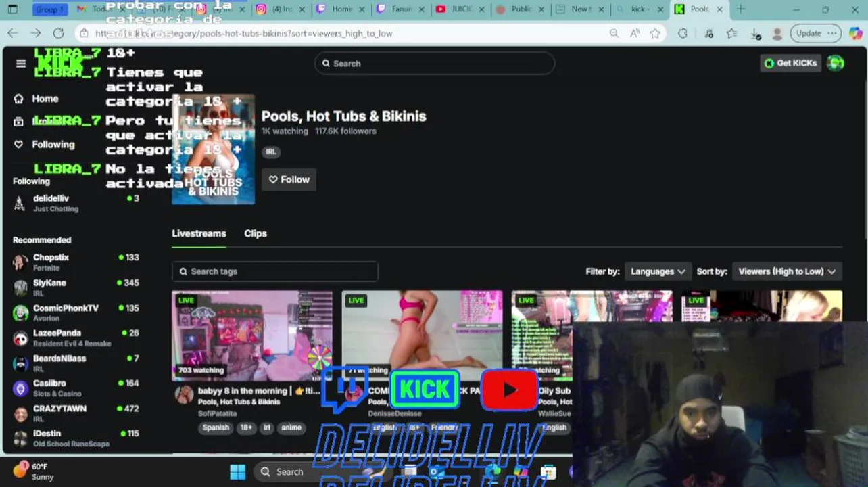Switch to the New tab browser tab
The height and width of the screenshot is (487, 868).
(579, 9)
